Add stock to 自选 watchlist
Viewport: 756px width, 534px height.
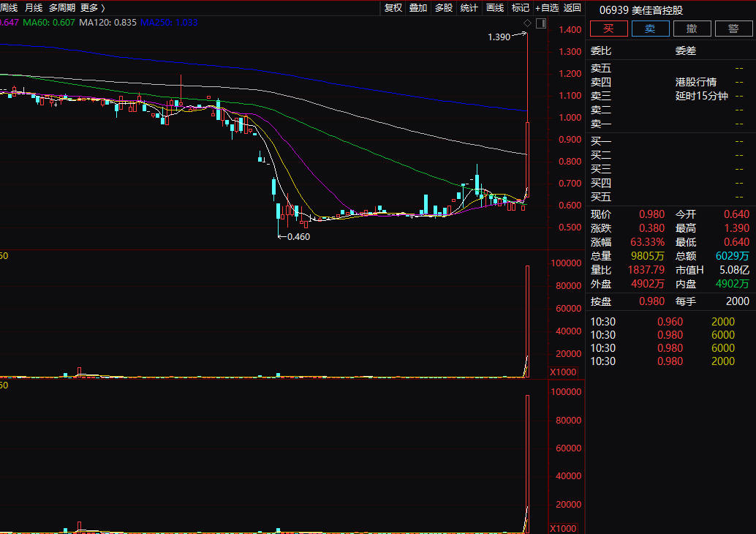(x=547, y=8)
